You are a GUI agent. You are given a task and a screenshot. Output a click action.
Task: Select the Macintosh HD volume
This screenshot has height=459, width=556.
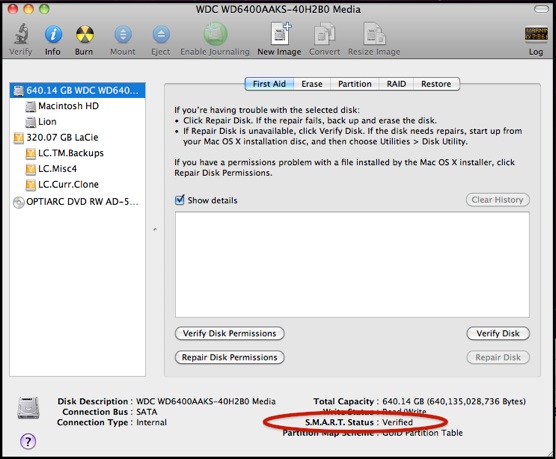[77, 106]
